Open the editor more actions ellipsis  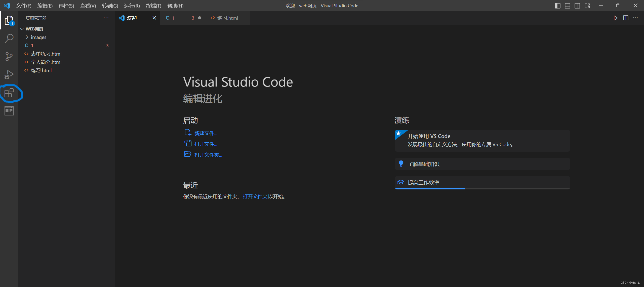click(x=635, y=18)
